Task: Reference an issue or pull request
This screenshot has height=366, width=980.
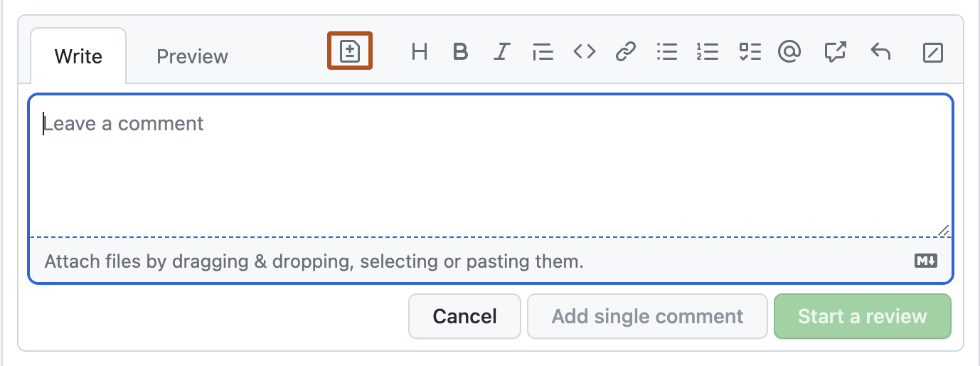Action: (835, 52)
